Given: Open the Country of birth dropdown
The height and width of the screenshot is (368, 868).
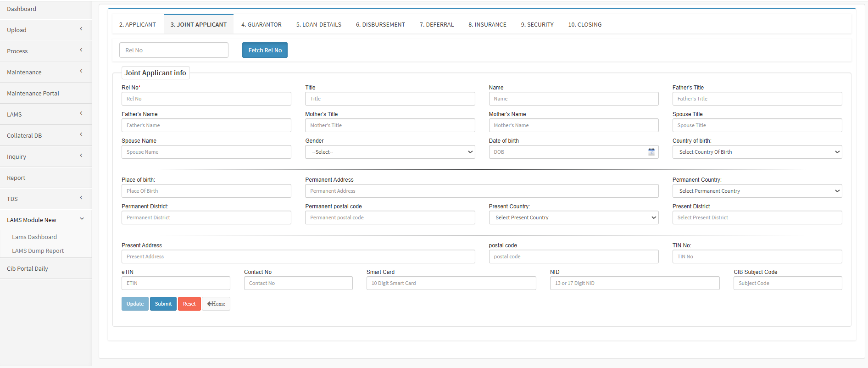Looking at the screenshot, I should click(x=757, y=152).
